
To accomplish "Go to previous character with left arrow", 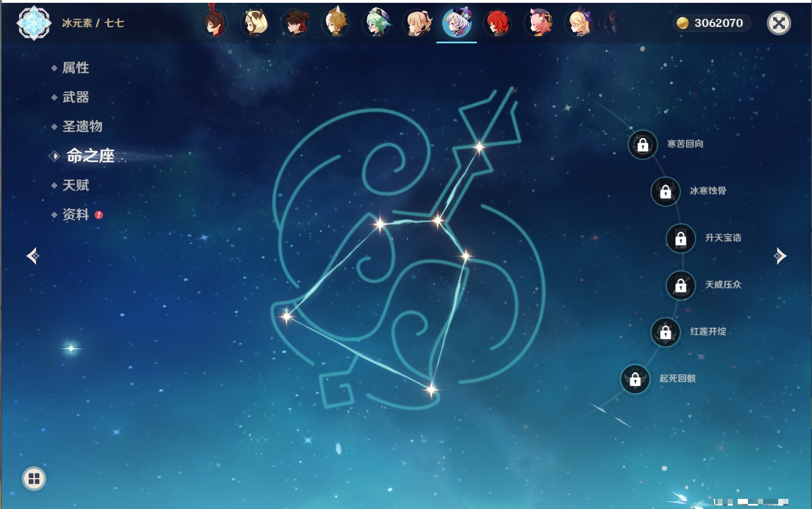I will coord(33,256).
